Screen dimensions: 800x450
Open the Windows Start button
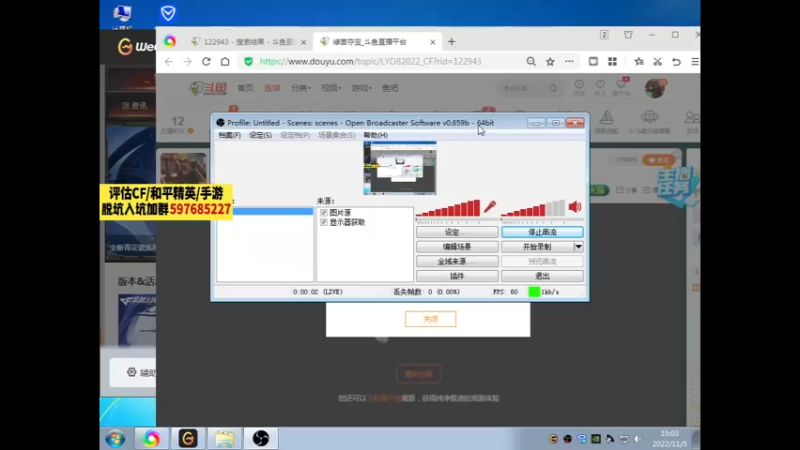pyautogui.click(x=115, y=439)
